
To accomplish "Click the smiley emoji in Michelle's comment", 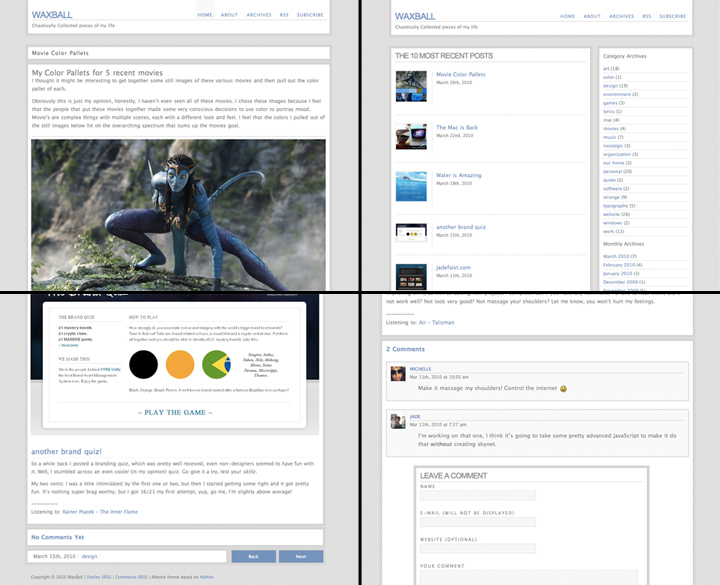I will tap(563, 388).
